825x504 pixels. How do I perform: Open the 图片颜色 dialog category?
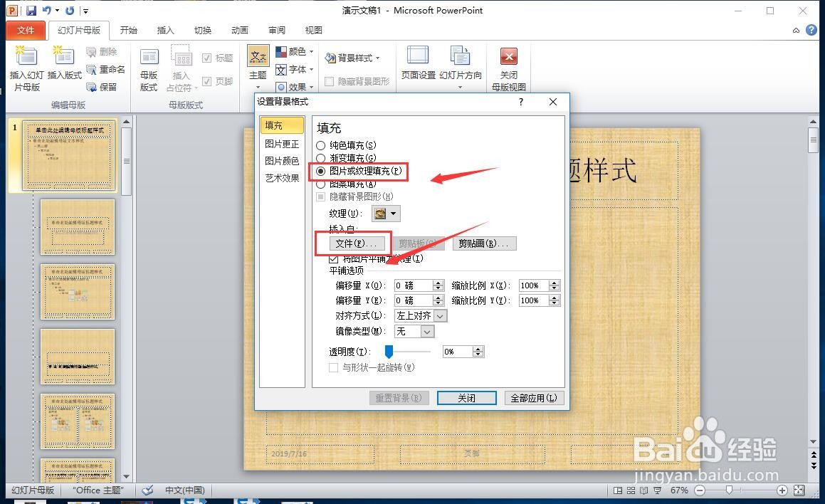(x=282, y=161)
